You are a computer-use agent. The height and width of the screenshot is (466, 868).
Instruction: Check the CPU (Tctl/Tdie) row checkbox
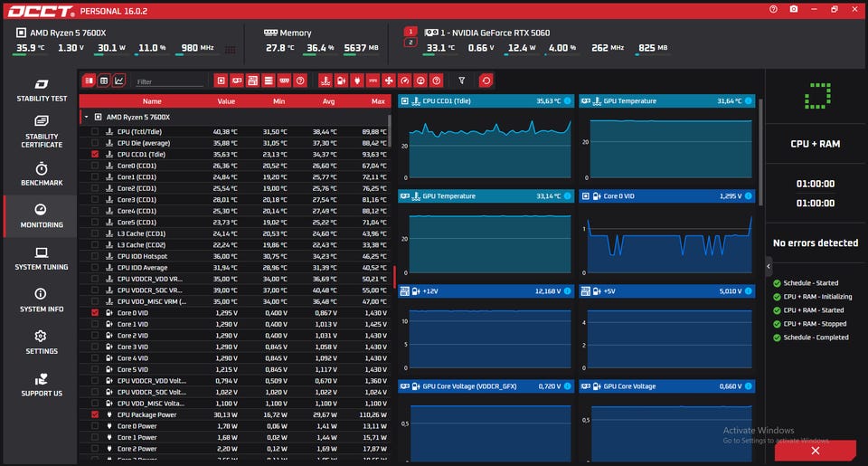95,132
